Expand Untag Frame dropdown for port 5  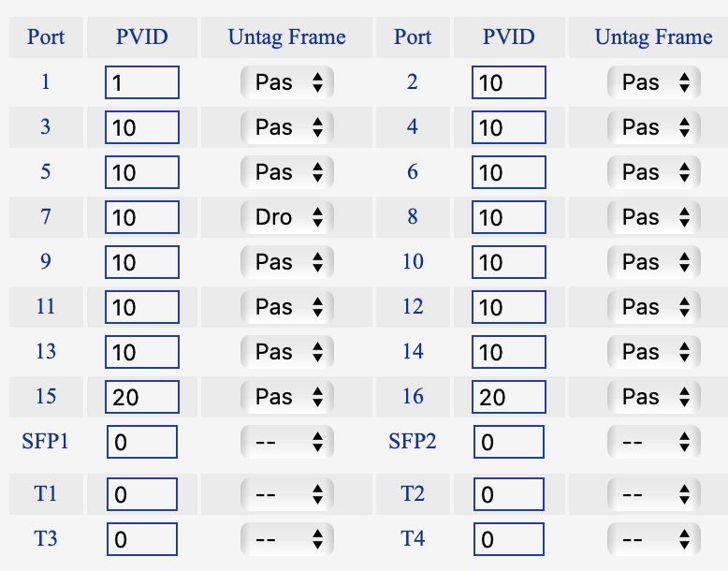point(286,172)
